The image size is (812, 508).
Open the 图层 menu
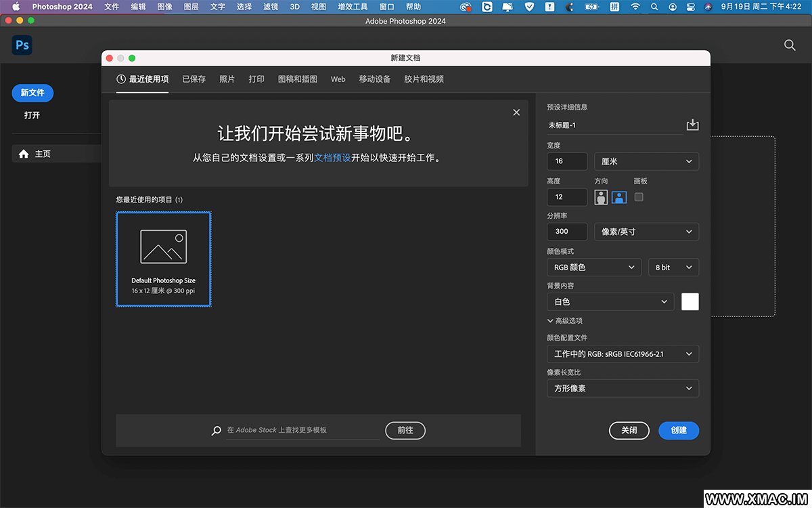click(191, 7)
